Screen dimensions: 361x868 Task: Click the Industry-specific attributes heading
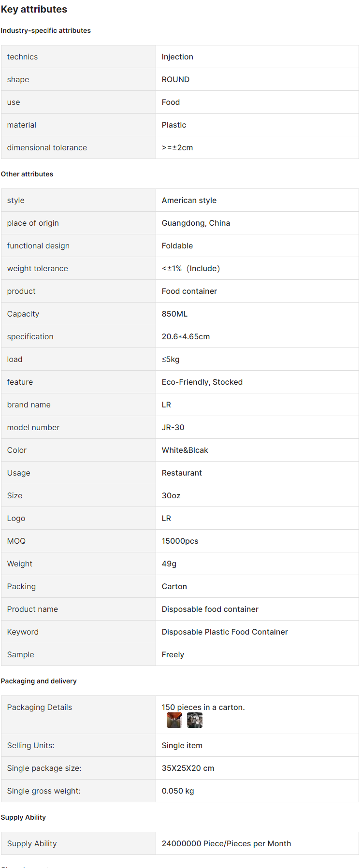(x=46, y=30)
